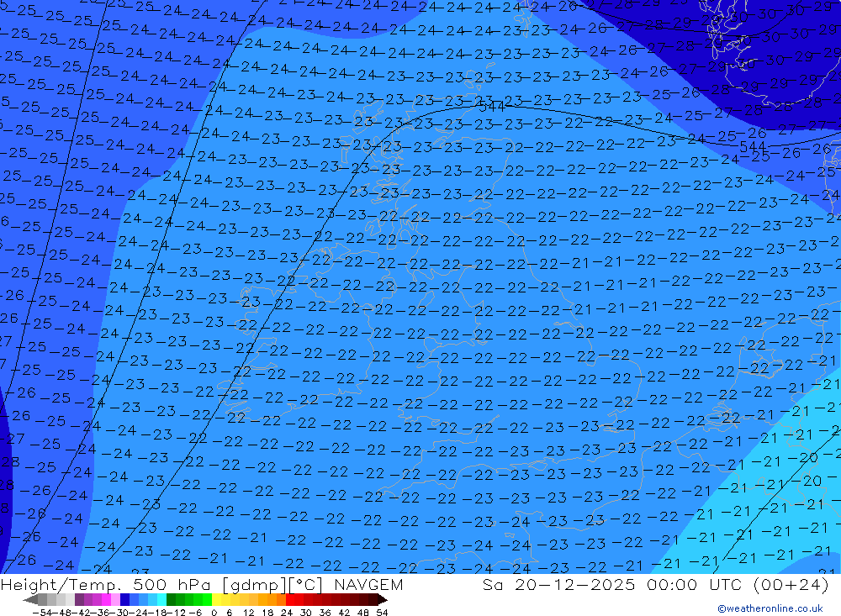Pick the dark blue -30 legend swatch
The width and height of the screenshot is (841, 616).
pyautogui.click(x=125, y=600)
